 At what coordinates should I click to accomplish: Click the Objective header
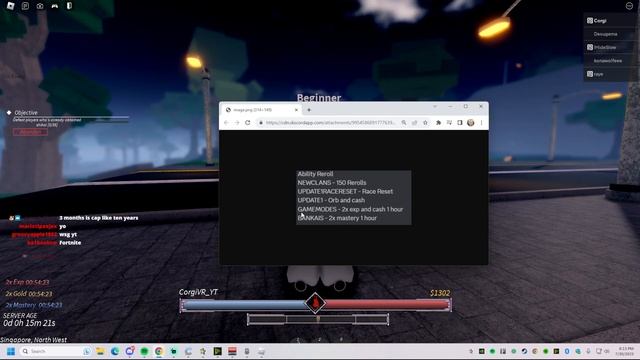coord(26,112)
